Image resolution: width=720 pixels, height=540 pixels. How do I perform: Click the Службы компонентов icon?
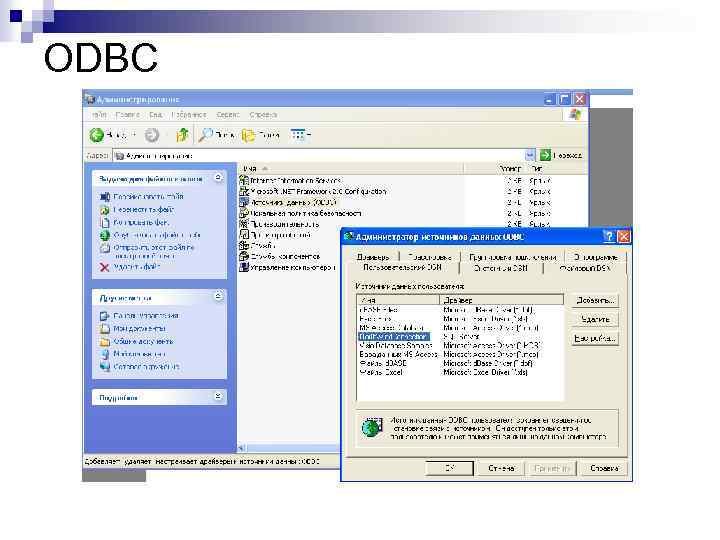click(244, 256)
